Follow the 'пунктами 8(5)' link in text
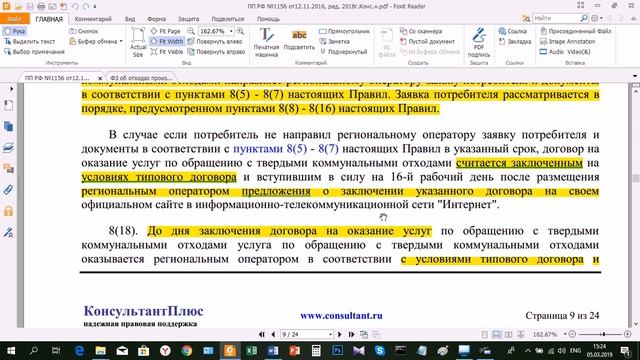 [270, 149]
